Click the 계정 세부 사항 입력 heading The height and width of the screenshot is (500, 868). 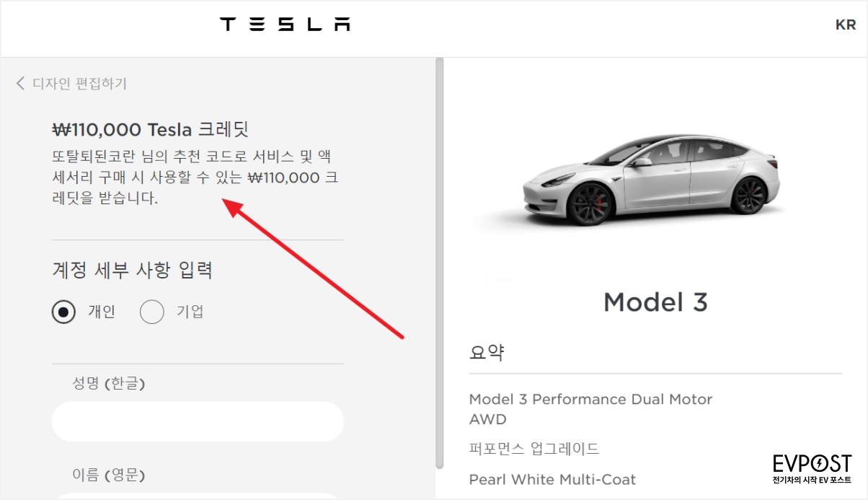click(x=132, y=271)
